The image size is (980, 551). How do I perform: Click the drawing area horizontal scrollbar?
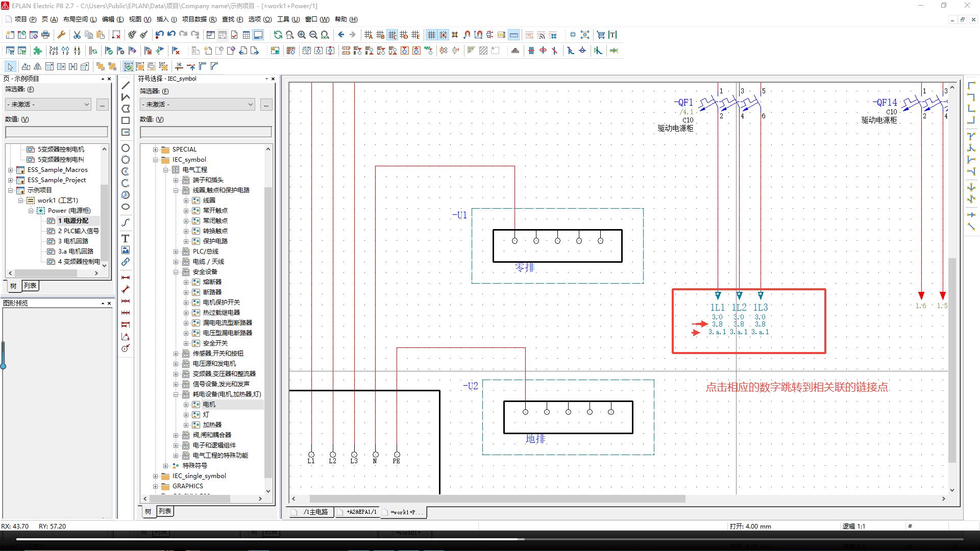pos(497,498)
